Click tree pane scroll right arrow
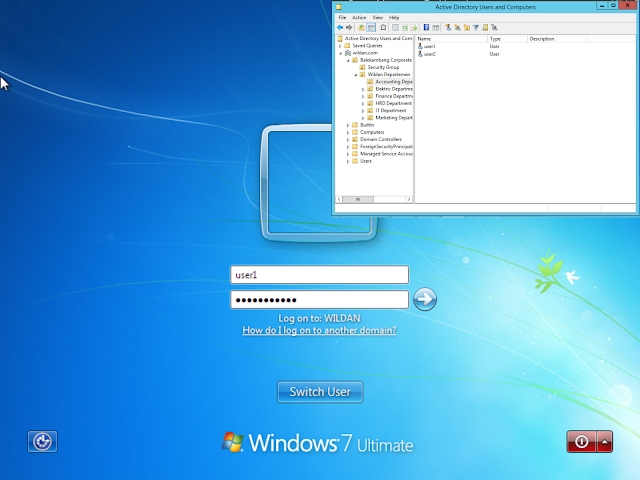 coord(409,199)
